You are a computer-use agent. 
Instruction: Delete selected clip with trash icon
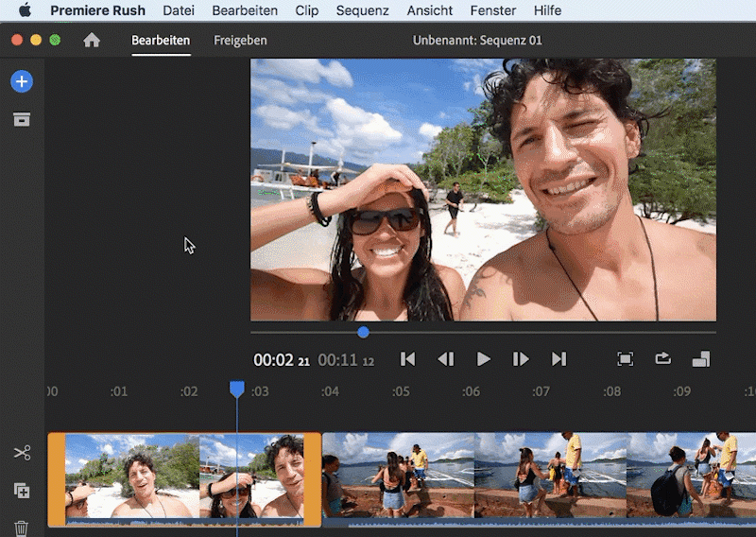tap(22, 528)
